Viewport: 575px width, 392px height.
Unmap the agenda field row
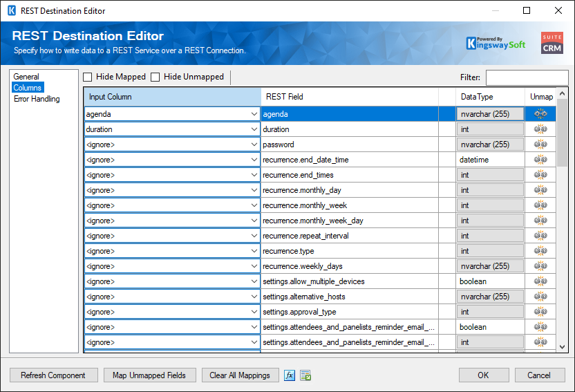click(x=540, y=114)
